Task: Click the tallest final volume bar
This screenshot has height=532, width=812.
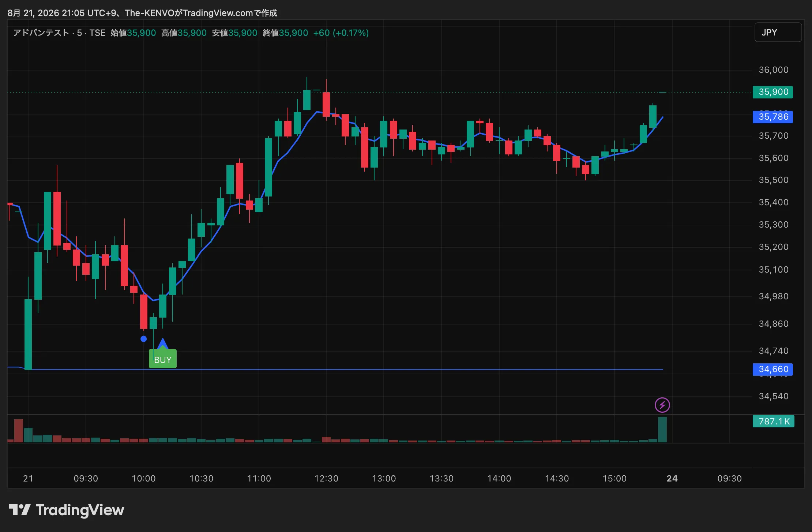Action: 662,430
